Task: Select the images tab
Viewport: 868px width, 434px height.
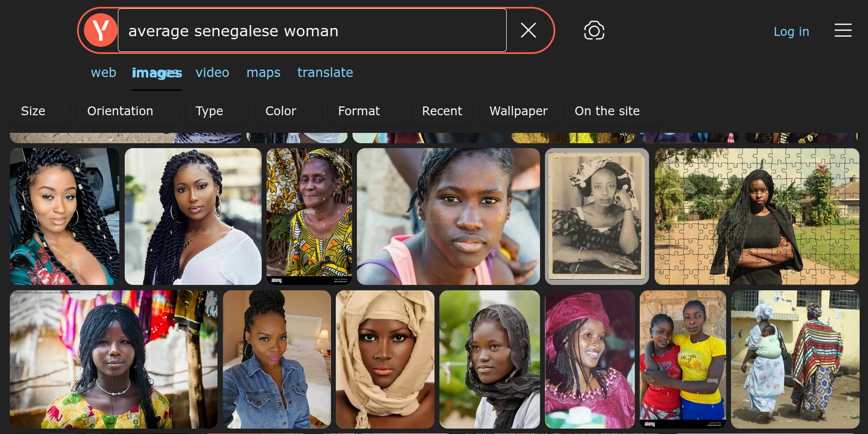Action: click(x=157, y=73)
